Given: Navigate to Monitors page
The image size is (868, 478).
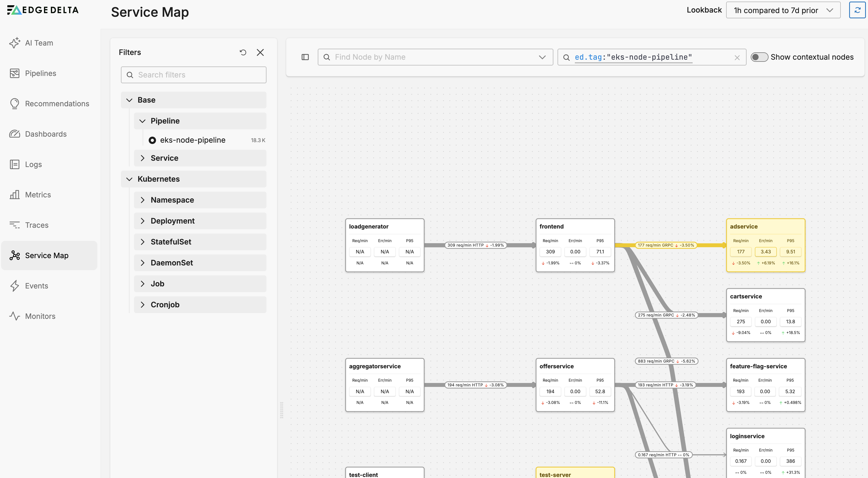Looking at the screenshot, I should click(40, 316).
